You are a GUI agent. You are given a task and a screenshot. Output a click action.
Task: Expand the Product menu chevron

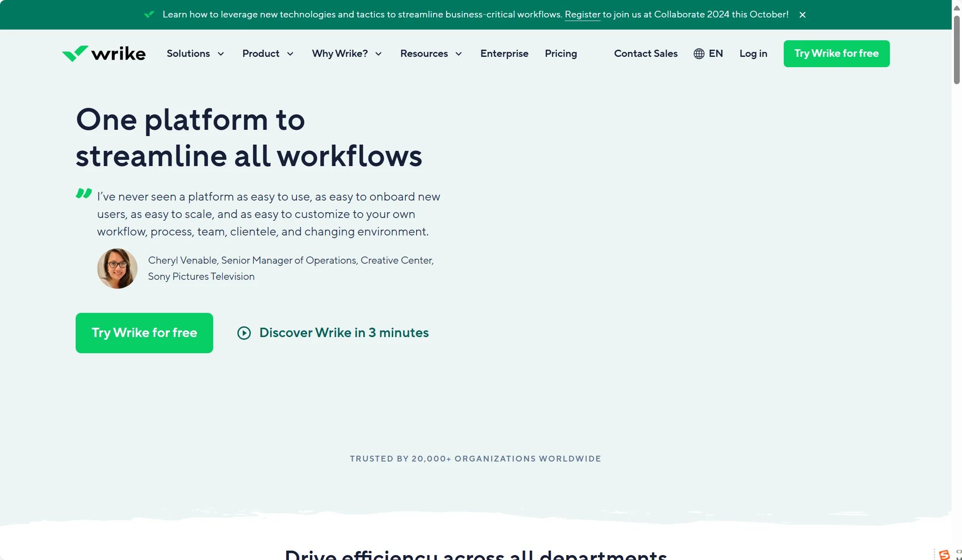[x=290, y=54]
